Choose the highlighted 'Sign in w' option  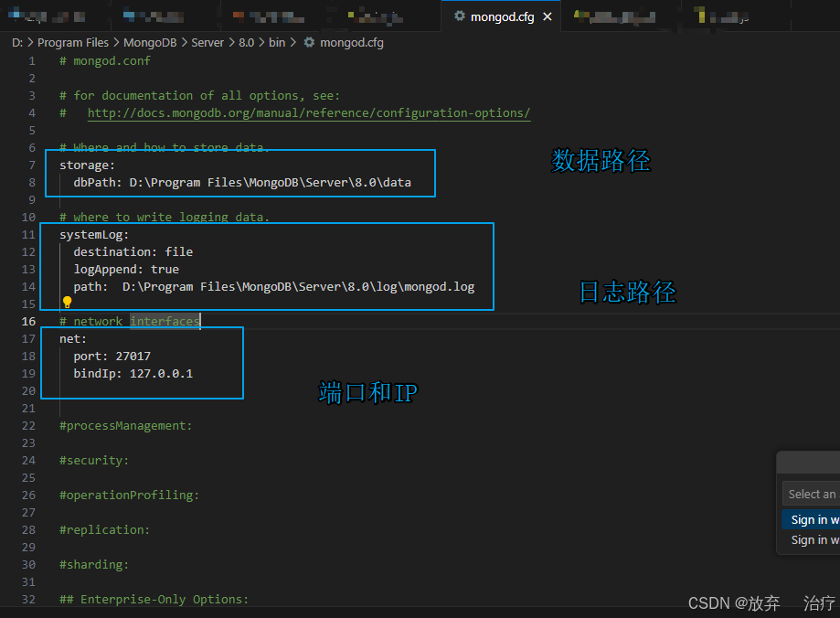(x=811, y=519)
